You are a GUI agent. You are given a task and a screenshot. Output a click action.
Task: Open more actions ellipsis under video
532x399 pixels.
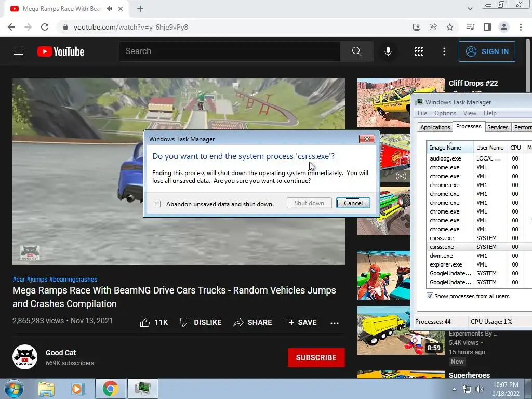[335, 323]
